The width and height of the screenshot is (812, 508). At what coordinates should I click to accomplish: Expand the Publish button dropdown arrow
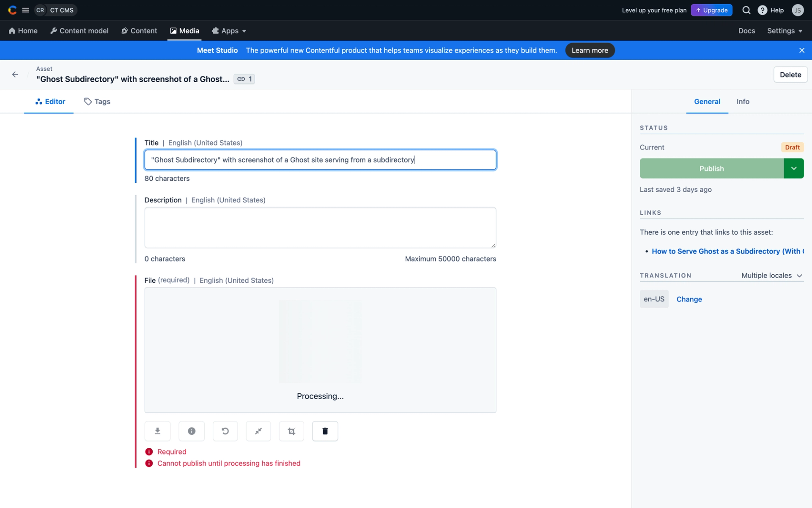coord(794,168)
